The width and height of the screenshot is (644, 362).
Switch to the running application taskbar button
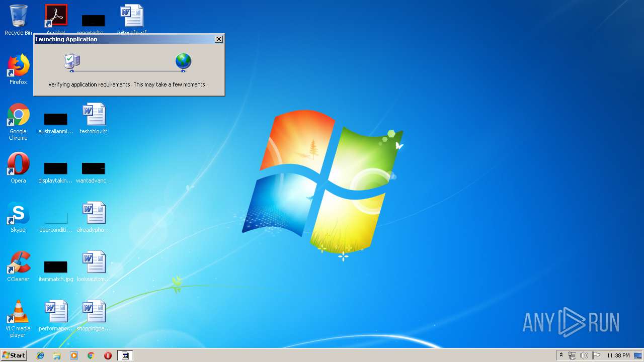click(125, 355)
